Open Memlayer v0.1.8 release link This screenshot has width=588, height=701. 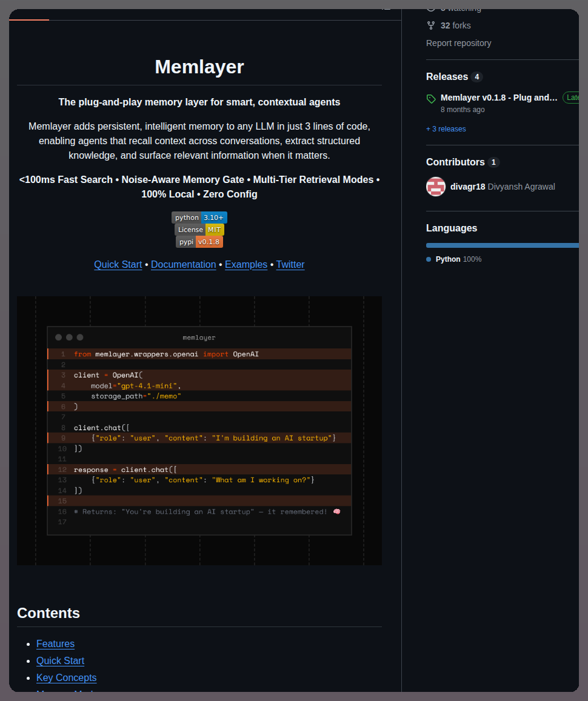point(498,98)
